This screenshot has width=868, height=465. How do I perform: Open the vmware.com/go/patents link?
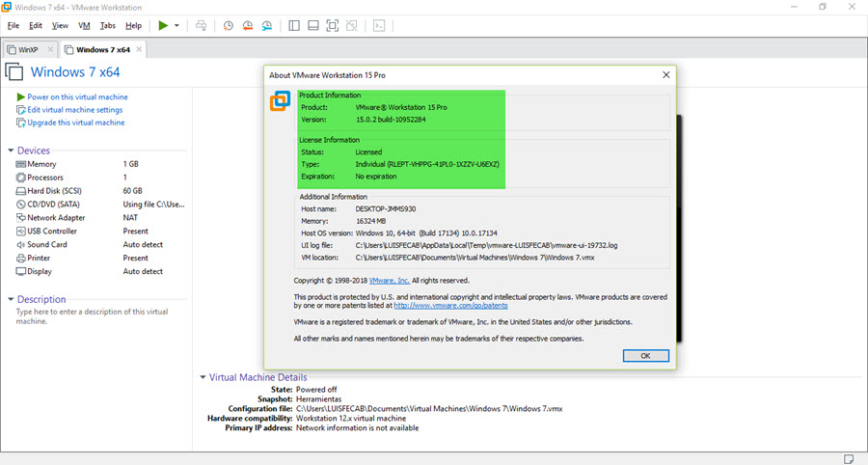[450, 306]
